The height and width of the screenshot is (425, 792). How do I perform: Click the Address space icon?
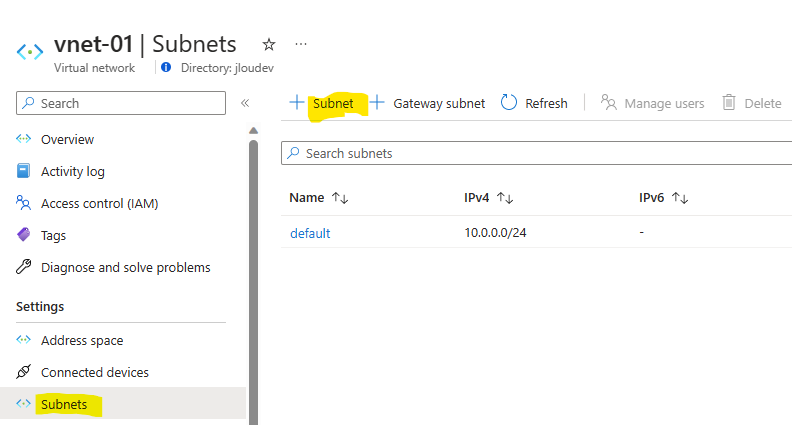point(23,340)
